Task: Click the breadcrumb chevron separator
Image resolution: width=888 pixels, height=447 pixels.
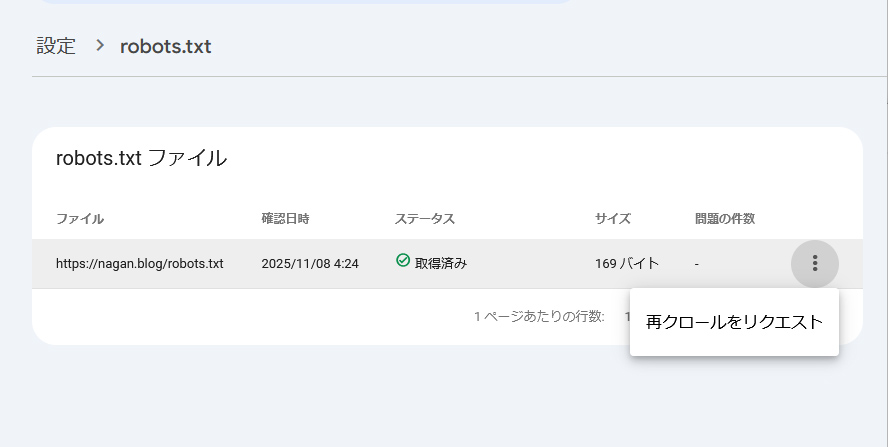Action: click(99, 46)
